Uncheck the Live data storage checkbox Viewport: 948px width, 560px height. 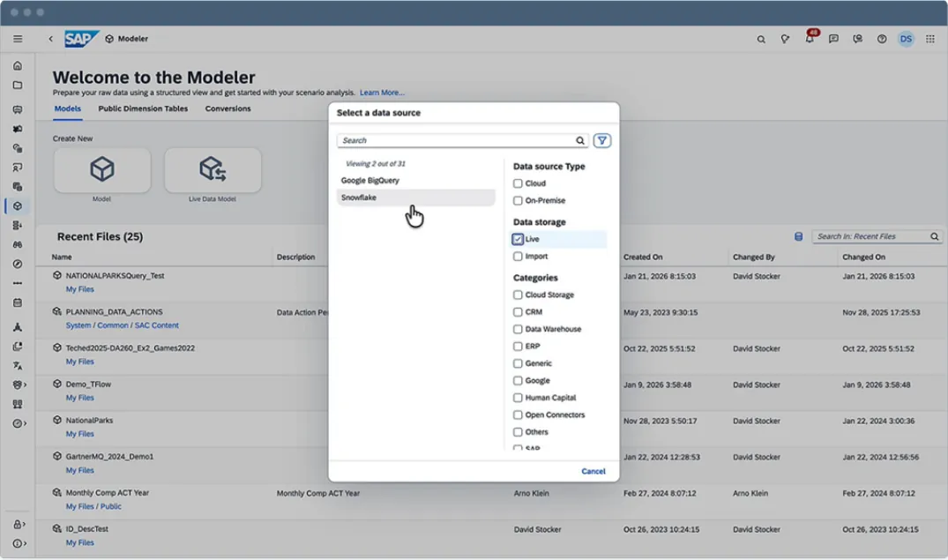point(518,239)
